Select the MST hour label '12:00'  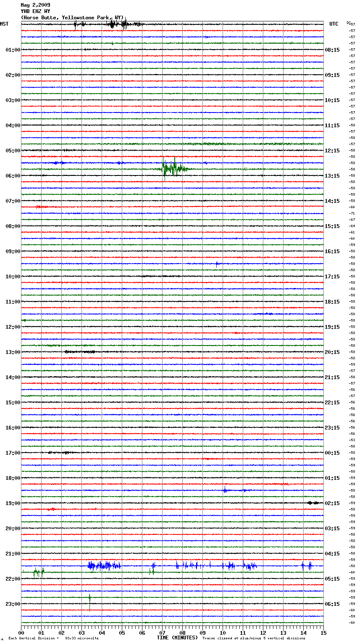tap(13, 327)
